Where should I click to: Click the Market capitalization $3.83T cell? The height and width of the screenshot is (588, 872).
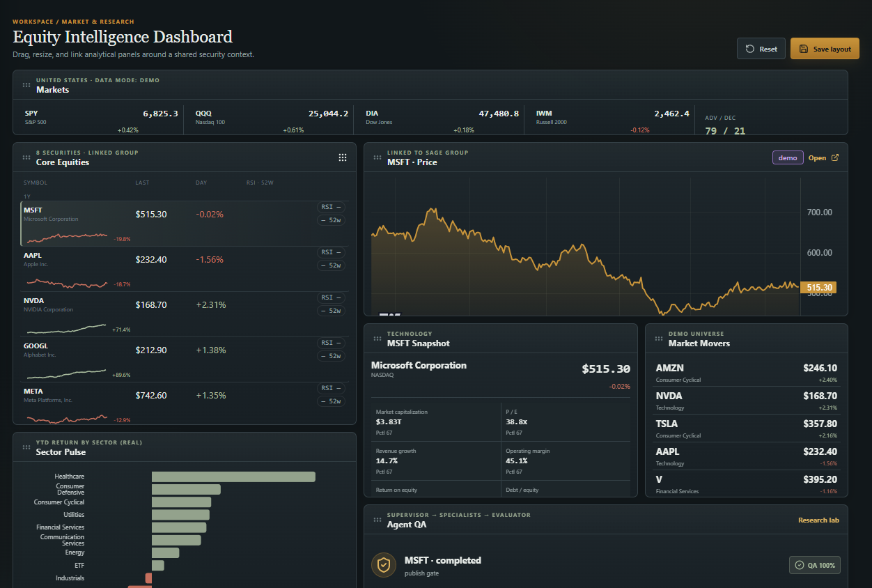tap(435, 421)
